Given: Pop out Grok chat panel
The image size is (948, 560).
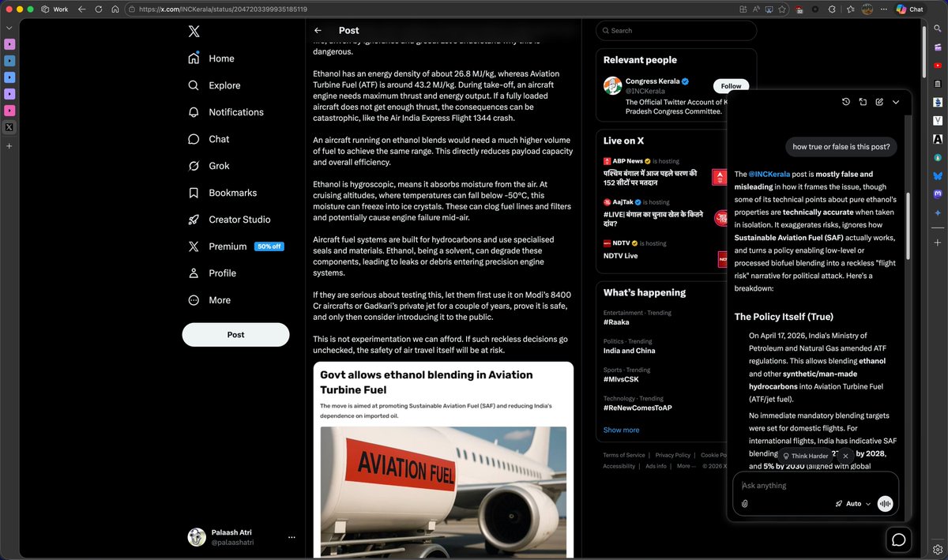Looking at the screenshot, I should (863, 102).
